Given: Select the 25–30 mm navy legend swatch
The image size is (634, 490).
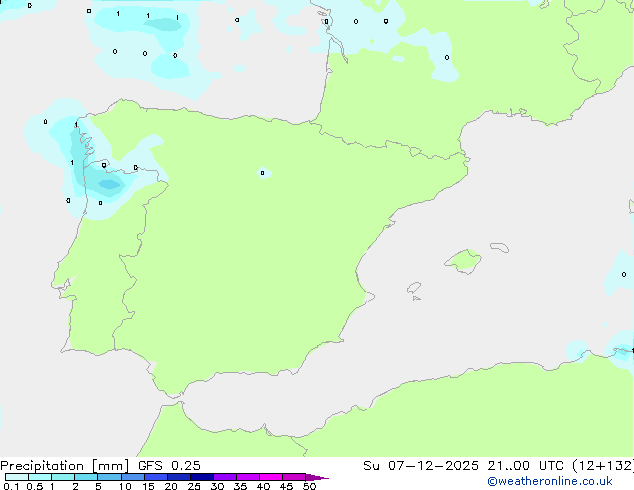Looking at the screenshot, I should (x=201, y=477).
